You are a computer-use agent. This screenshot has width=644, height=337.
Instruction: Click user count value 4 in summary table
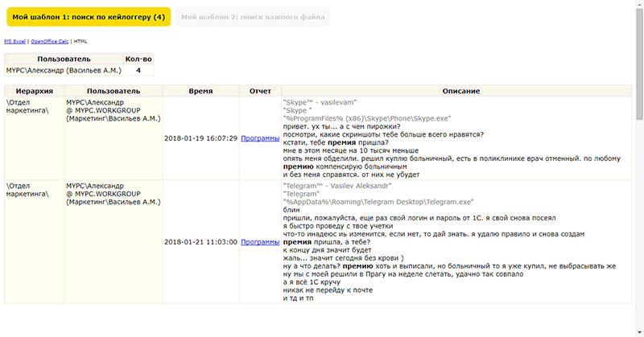(x=138, y=71)
